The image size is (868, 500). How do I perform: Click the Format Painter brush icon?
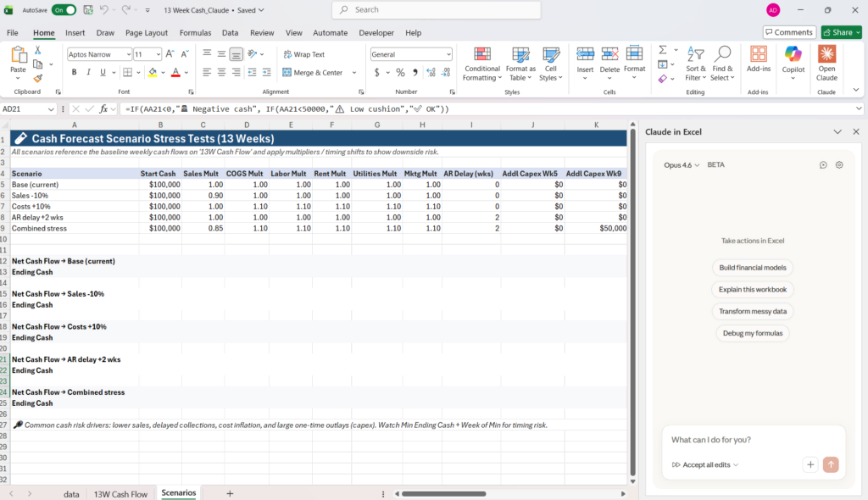point(37,79)
